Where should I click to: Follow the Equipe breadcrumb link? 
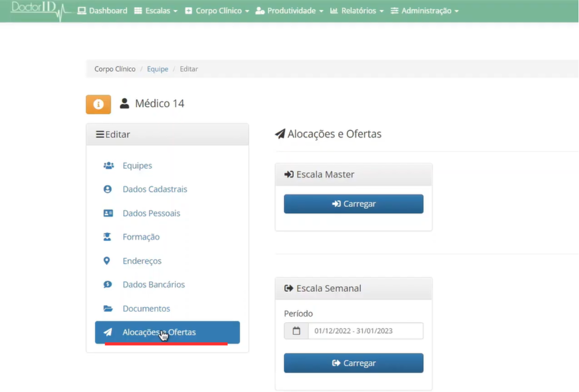pos(157,69)
